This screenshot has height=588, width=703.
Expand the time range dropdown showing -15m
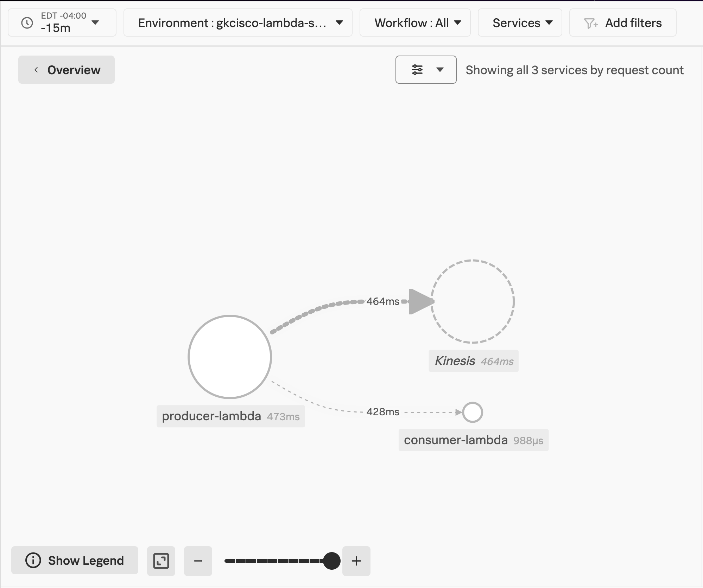[x=96, y=23]
